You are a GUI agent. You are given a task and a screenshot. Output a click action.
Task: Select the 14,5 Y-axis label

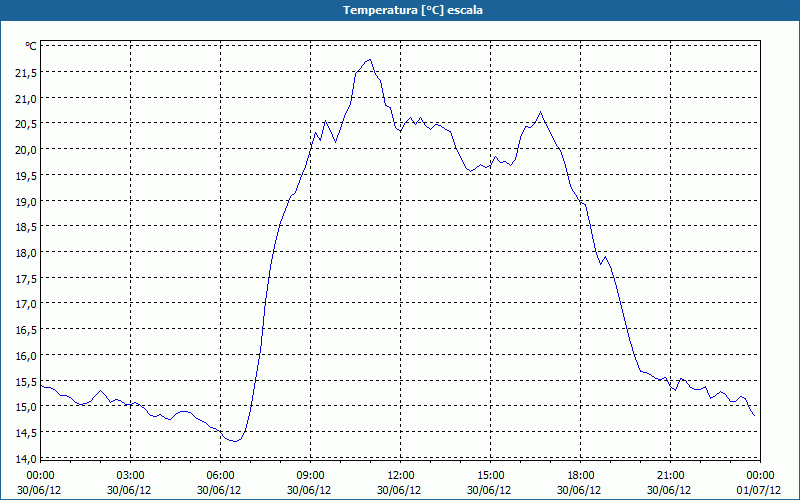pyautogui.click(x=26, y=433)
